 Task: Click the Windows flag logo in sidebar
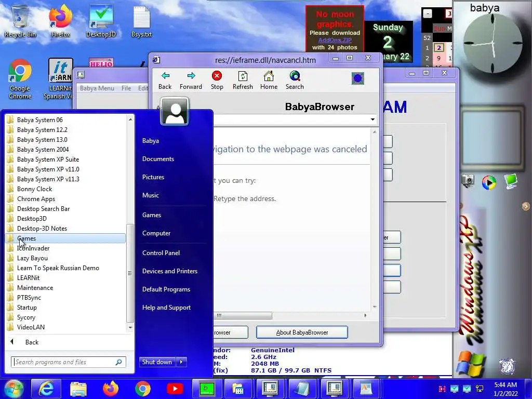tap(471, 365)
